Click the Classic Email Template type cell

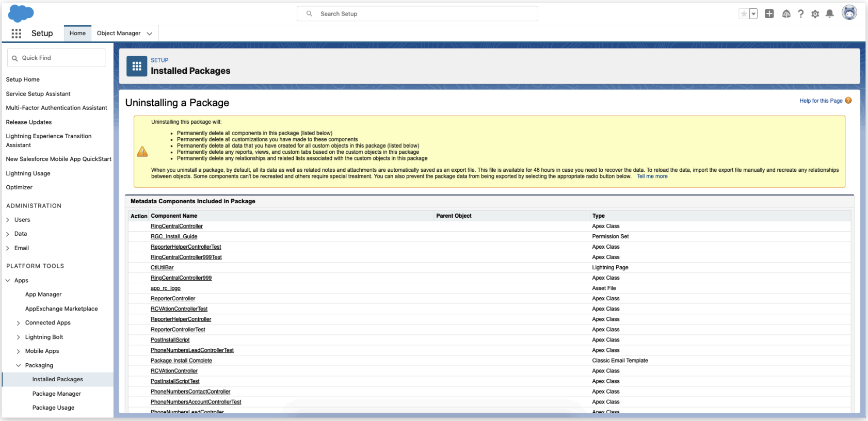620,361
